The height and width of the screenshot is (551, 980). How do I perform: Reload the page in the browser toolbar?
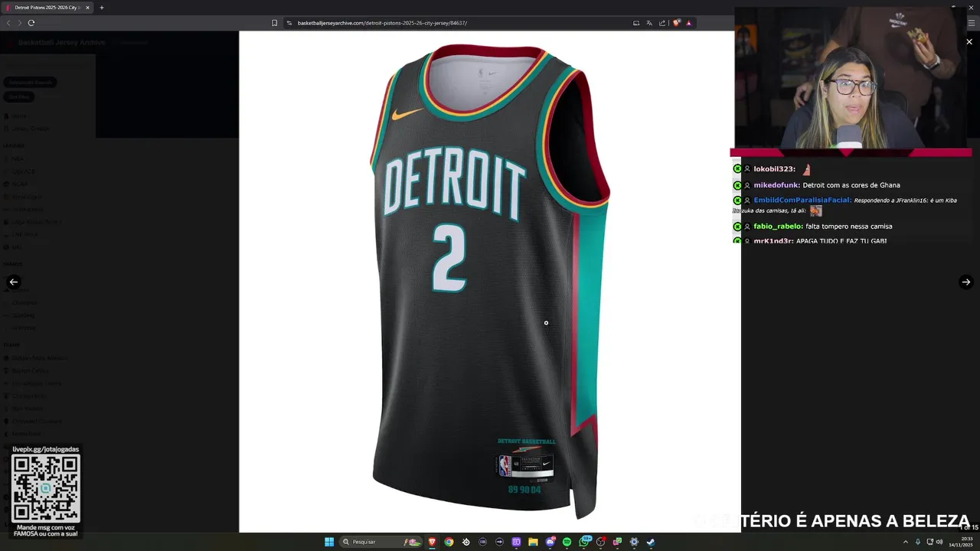point(31,23)
